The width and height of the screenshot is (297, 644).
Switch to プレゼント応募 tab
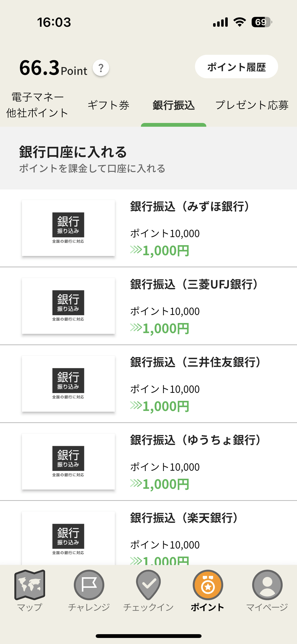click(x=252, y=105)
